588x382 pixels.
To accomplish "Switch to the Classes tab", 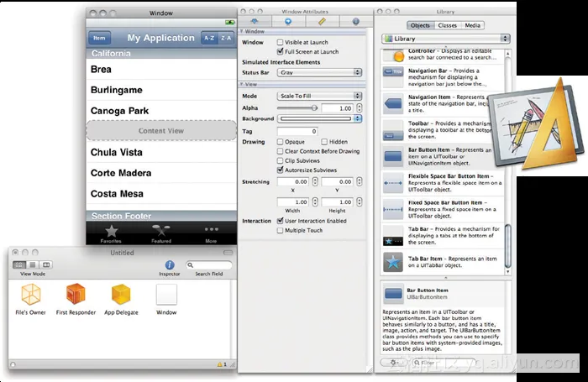I will pyautogui.click(x=448, y=25).
